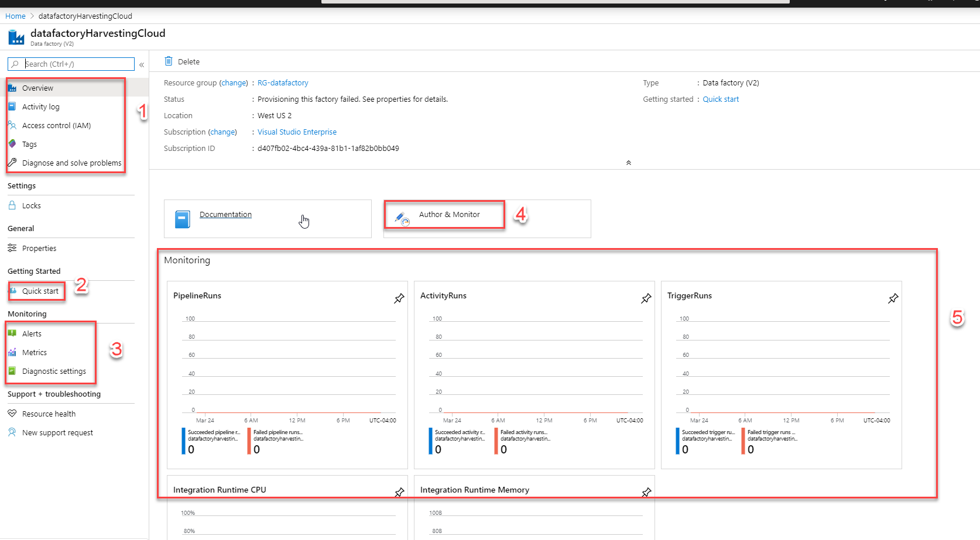The image size is (980, 540).
Task: Click the New support request person icon
Action: pyautogui.click(x=12, y=432)
